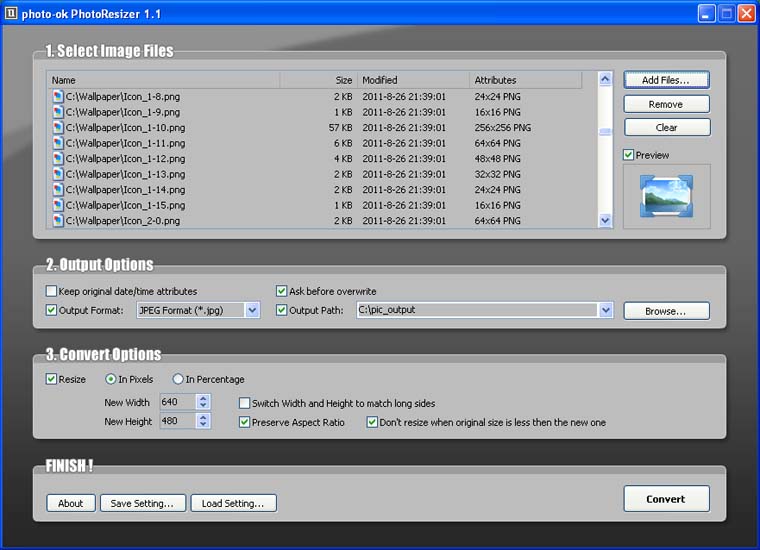Sort the file list by Name column

point(163,80)
